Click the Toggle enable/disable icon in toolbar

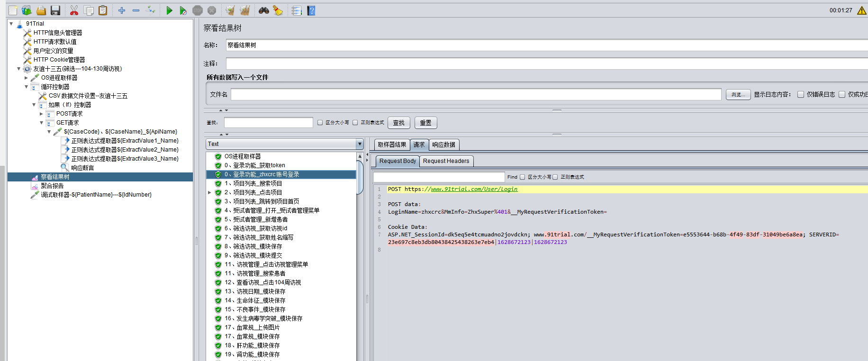pos(151,10)
